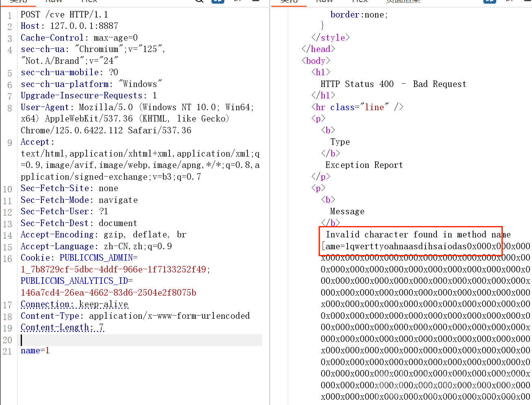
Task: Click the sec-ch-ua-platform header name
Action: point(65,84)
